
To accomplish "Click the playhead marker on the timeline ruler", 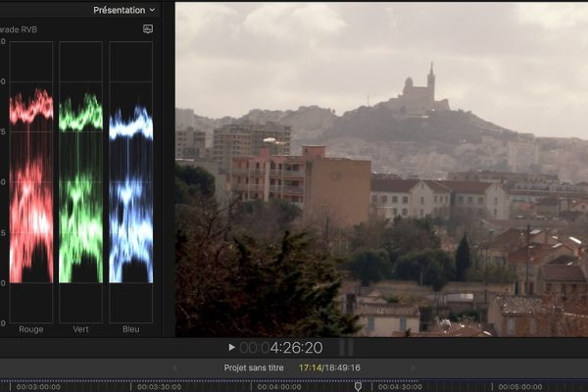I will (358, 386).
